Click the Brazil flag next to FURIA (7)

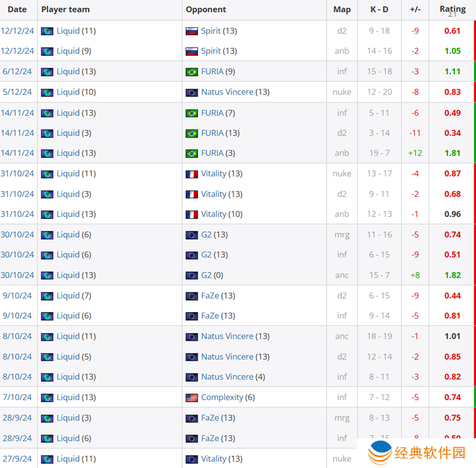click(x=192, y=113)
